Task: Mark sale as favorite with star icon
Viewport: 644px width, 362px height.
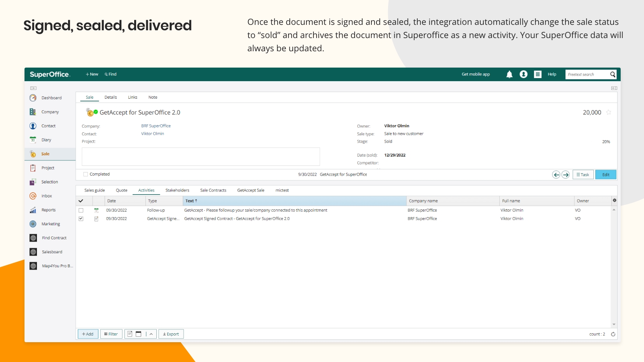Action: pos(609,112)
